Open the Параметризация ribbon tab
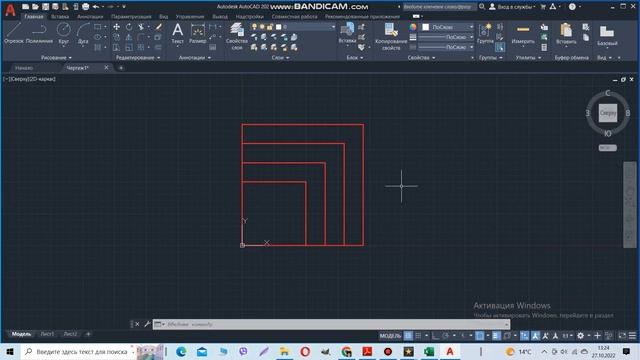 click(131, 16)
